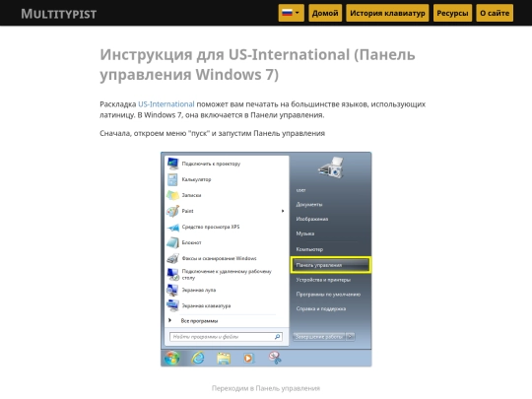
Task: Open Музыка in Start menu
Action: tap(305, 233)
